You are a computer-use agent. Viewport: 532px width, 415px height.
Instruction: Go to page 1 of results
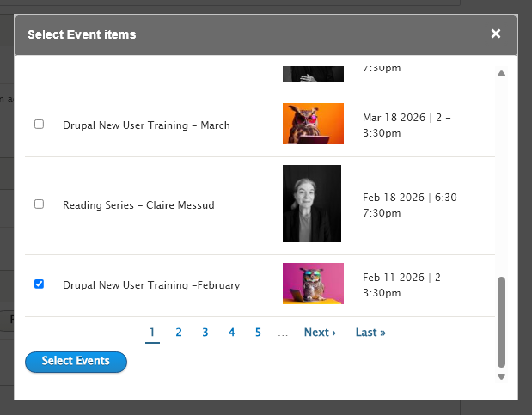tap(152, 333)
